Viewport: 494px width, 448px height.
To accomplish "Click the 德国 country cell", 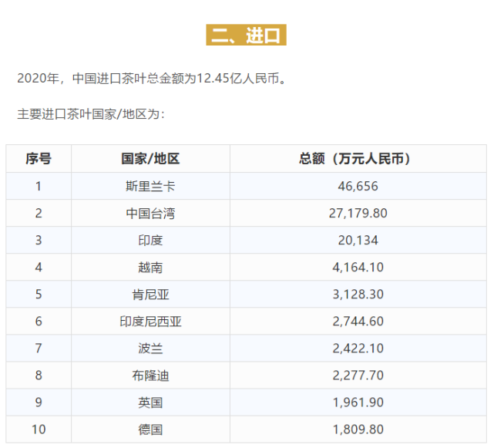I will [x=150, y=429].
